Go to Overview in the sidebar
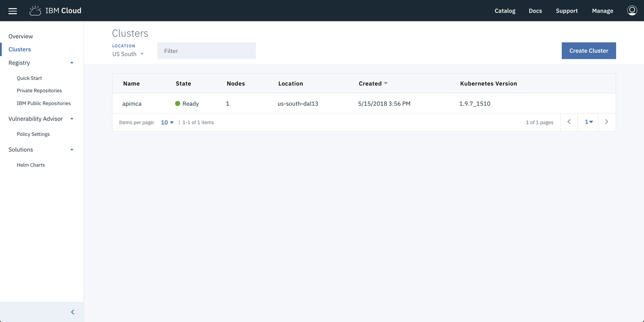 pos(21,36)
